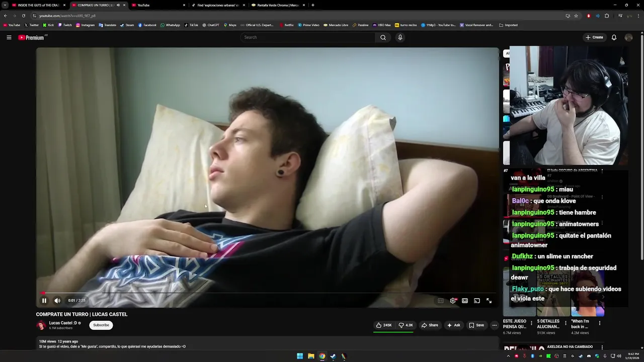The width and height of the screenshot is (644, 362).
Task: Show hidden system tray icons
Action: tap(508, 356)
